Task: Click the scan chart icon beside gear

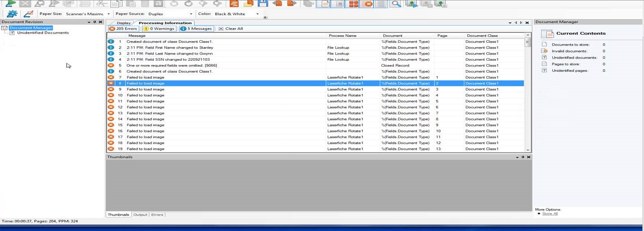Action: (x=28, y=14)
